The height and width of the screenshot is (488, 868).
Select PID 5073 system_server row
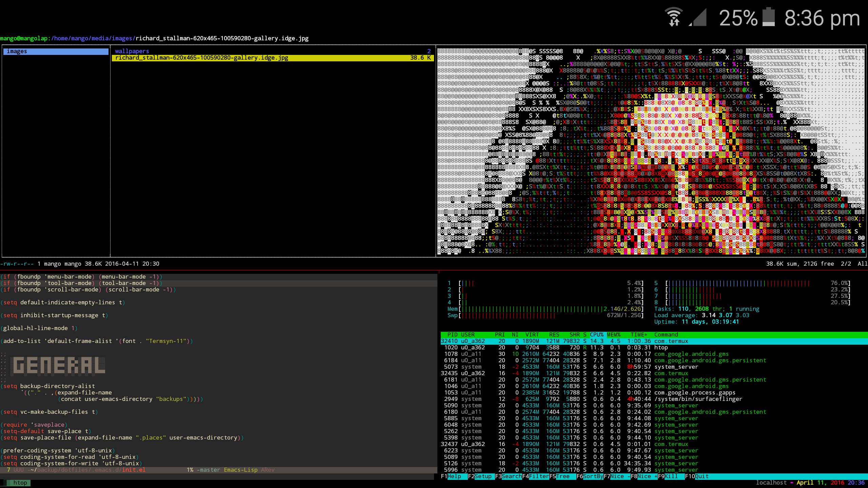pyautogui.click(x=654, y=367)
